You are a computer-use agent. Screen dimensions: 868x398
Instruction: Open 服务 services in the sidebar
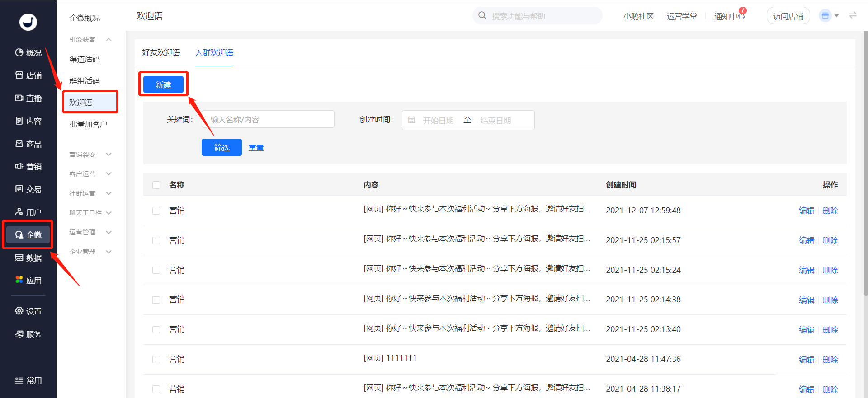click(x=28, y=334)
